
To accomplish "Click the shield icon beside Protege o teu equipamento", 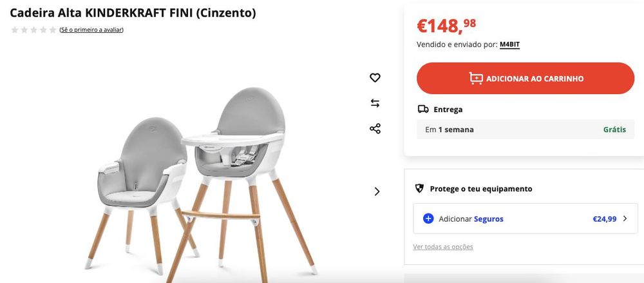I will pyautogui.click(x=419, y=189).
